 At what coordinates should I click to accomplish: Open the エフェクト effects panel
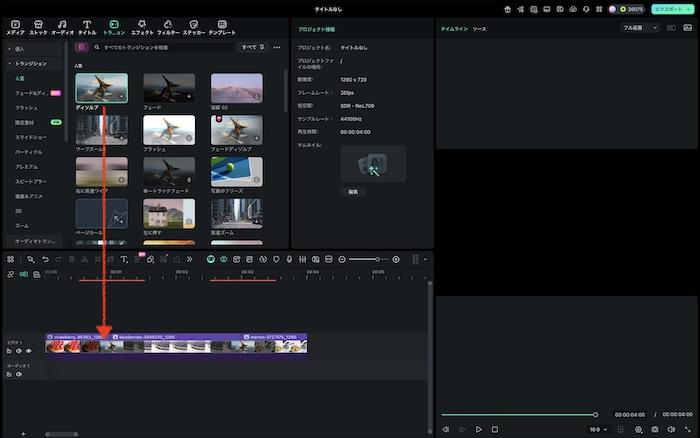click(x=141, y=26)
